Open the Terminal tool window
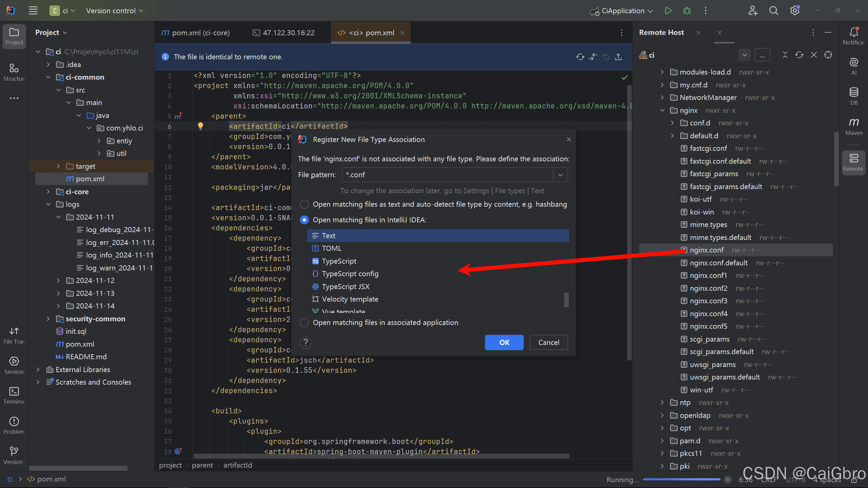 click(14, 395)
